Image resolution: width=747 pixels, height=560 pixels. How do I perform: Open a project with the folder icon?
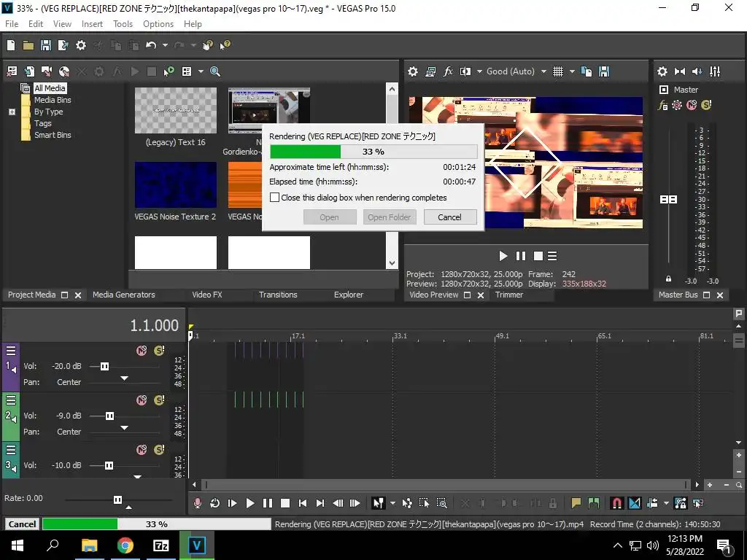coord(28,45)
